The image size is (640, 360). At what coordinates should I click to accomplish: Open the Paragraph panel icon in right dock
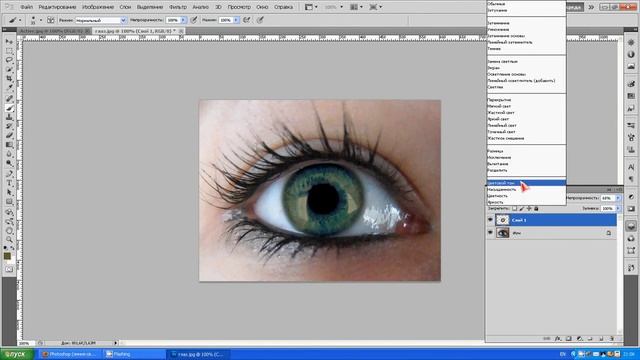click(x=631, y=179)
